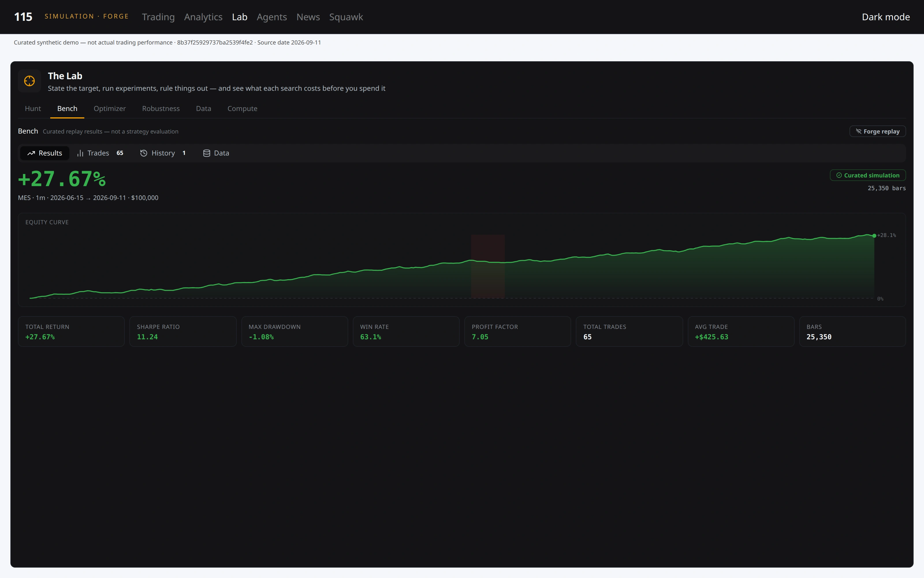This screenshot has width=924, height=578.
Task: Click the SIMULATION · FORGE brand text
Action: point(87,16)
